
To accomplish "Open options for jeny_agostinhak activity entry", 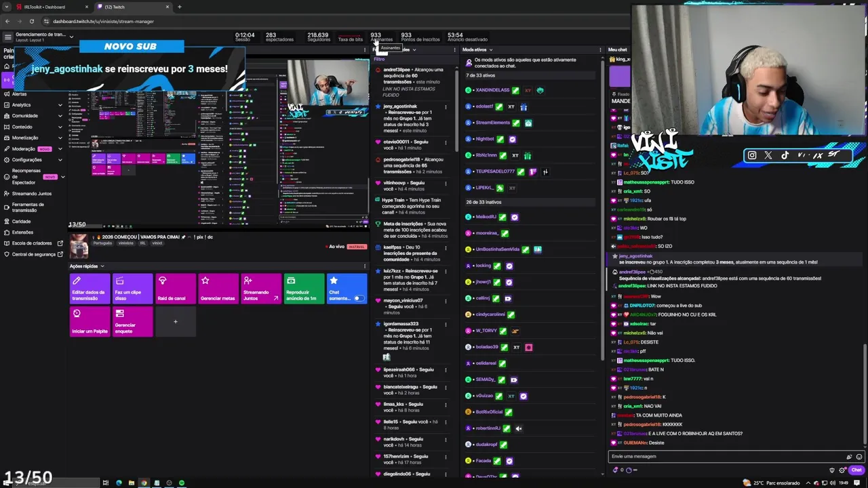I will (x=446, y=106).
